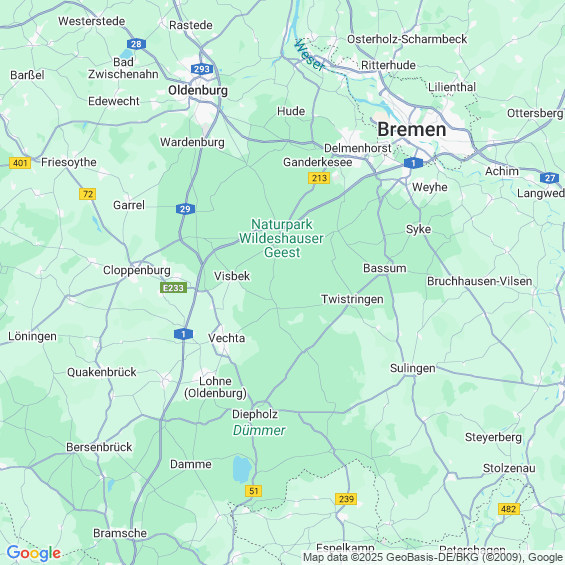Click the A29 highway shield near Garrel
Image resolution: width=565 pixels, height=565 pixels.
point(185,209)
